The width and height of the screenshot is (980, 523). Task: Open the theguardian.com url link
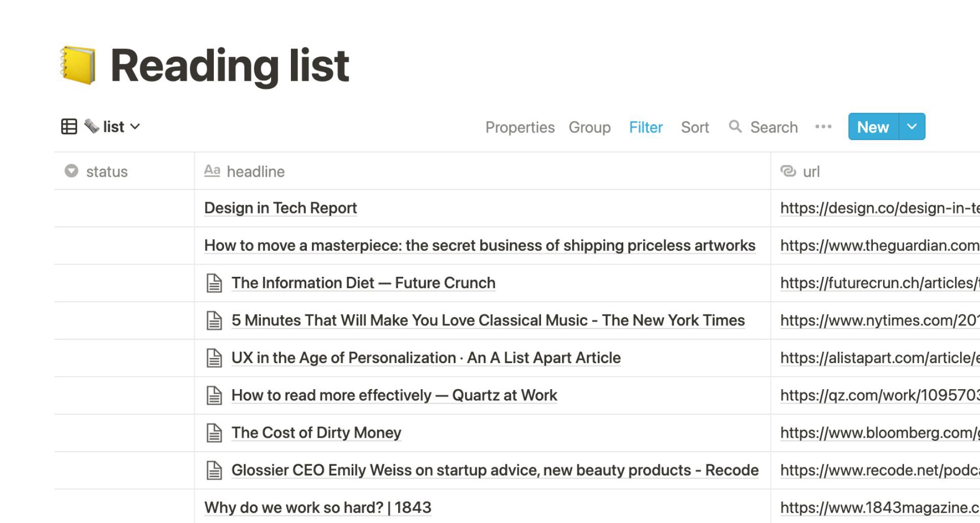click(879, 246)
